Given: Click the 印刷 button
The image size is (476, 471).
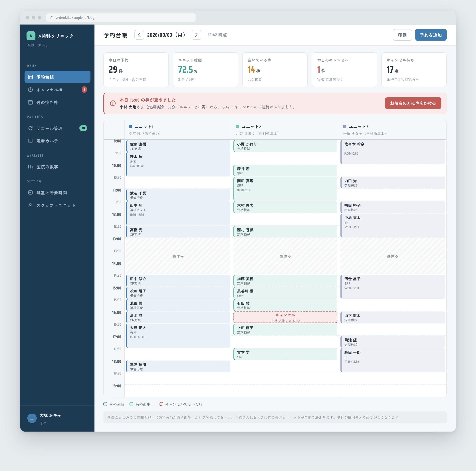Looking at the screenshot, I should [402, 35].
